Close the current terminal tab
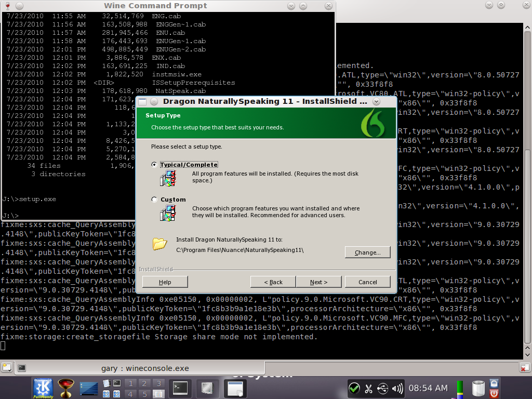Viewport: 532px width, 399px height. point(525,367)
